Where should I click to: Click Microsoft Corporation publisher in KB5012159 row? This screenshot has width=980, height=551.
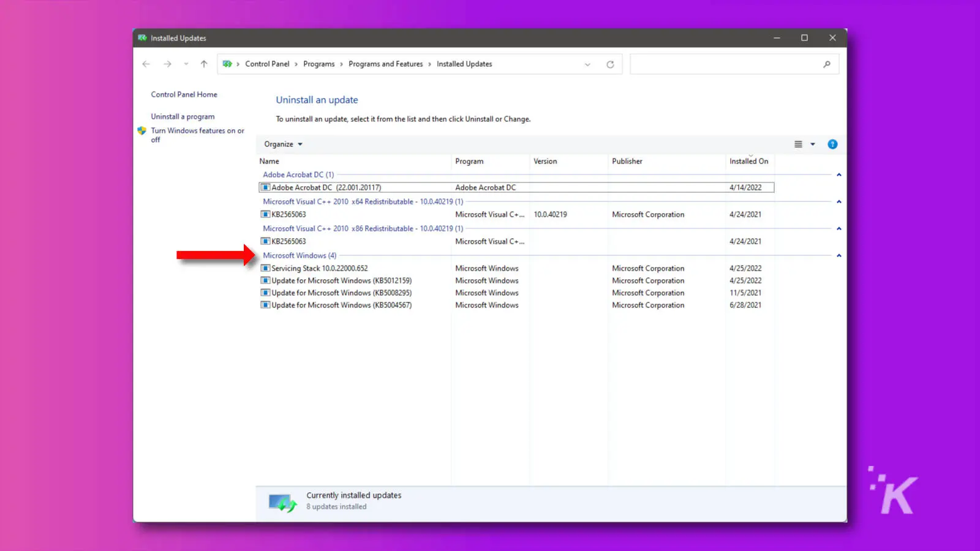[x=648, y=280]
